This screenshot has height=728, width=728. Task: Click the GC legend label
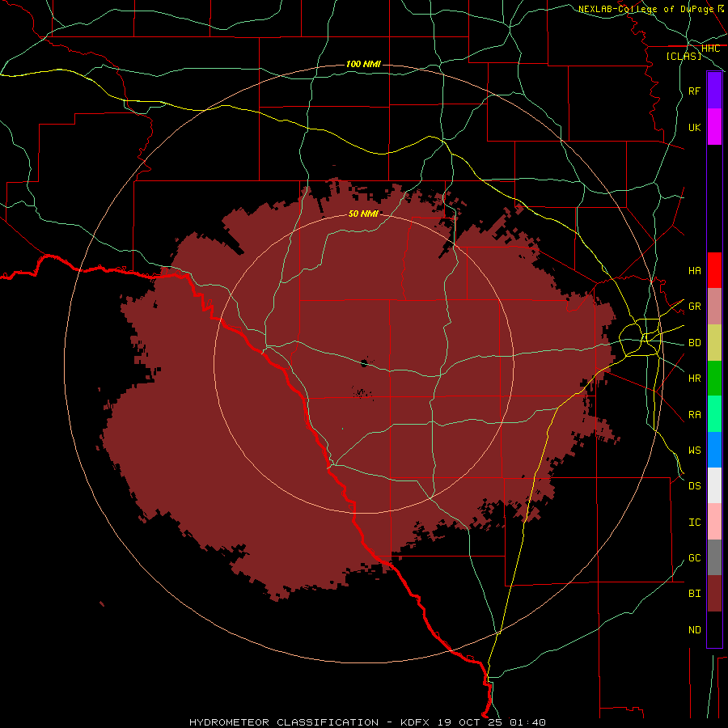pos(694,557)
